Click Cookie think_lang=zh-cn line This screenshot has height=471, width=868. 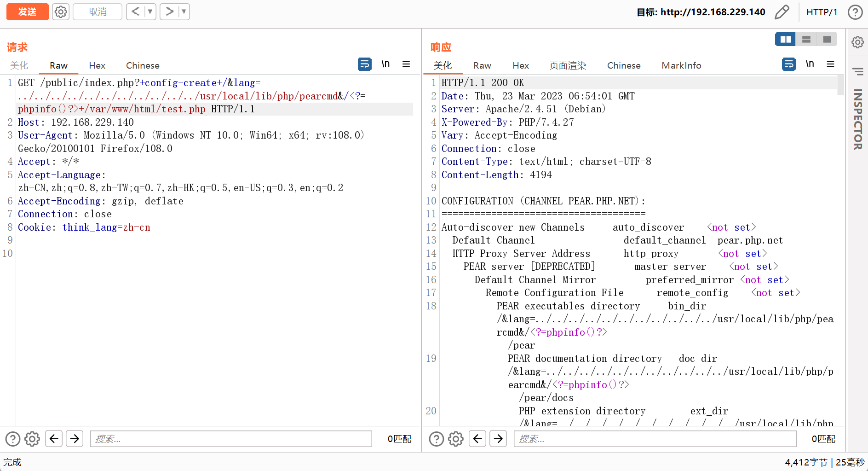pyautogui.click(x=84, y=227)
